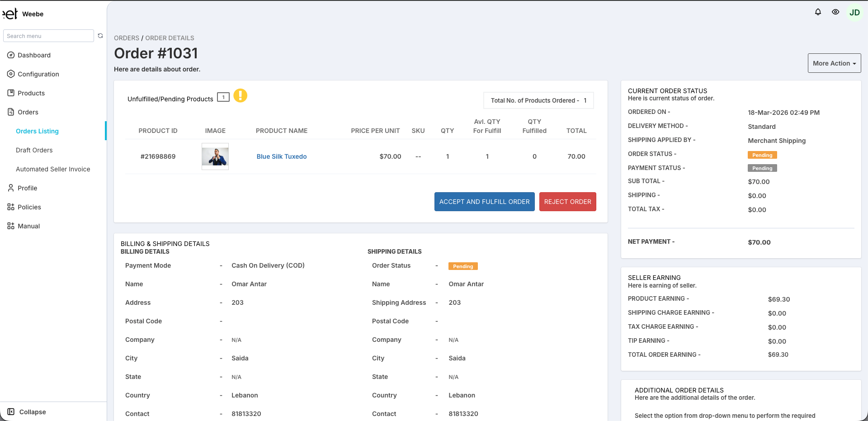Open the JD profile avatar menu
The width and height of the screenshot is (868, 421).
pos(854,12)
